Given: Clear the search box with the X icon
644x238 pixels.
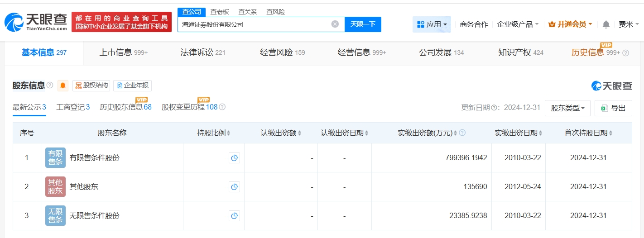Looking at the screenshot, I should click(x=335, y=24).
